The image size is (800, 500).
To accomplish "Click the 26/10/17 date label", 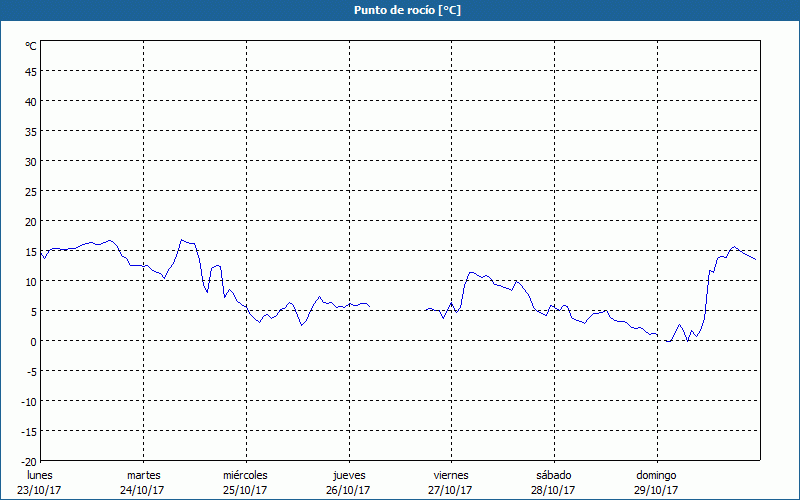I will (348, 490).
